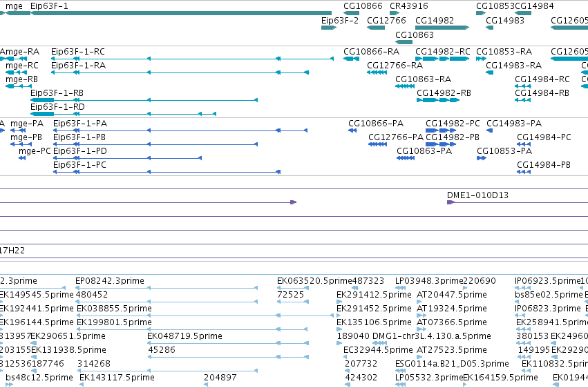Click the EP08242.3prime EST label

click(x=110, y=281)
